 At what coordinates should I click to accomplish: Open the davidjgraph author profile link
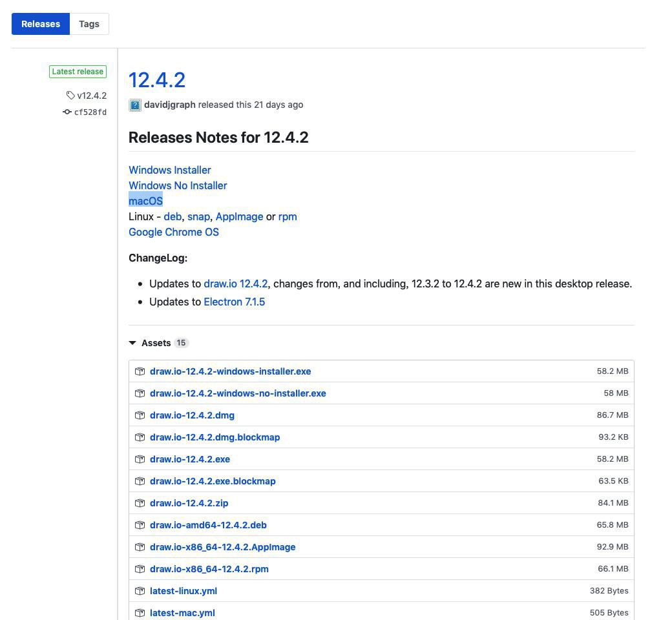coord(170,105)
